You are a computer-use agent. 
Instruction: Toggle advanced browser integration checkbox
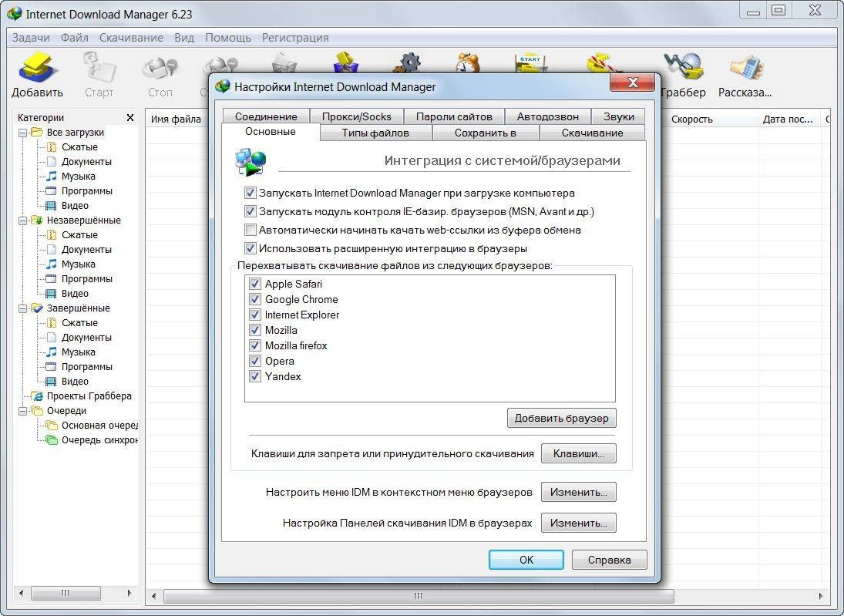pyautogui.click(x=250, y=248)
